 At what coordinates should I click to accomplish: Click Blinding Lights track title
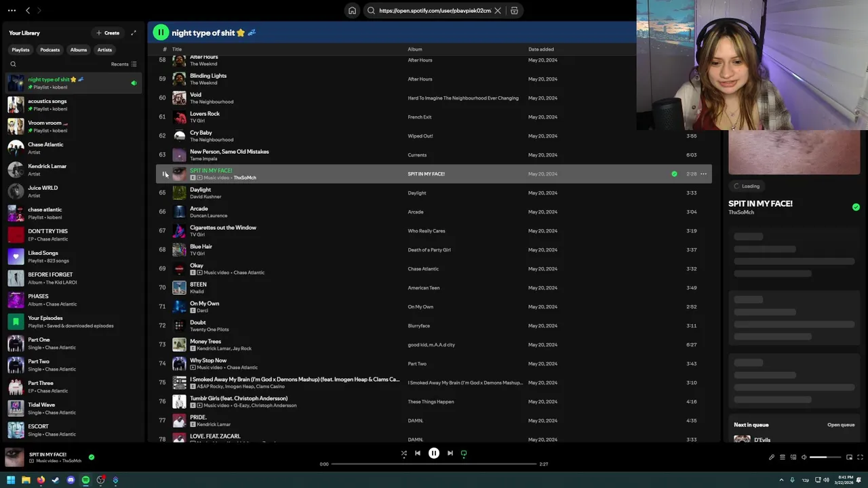208,76
